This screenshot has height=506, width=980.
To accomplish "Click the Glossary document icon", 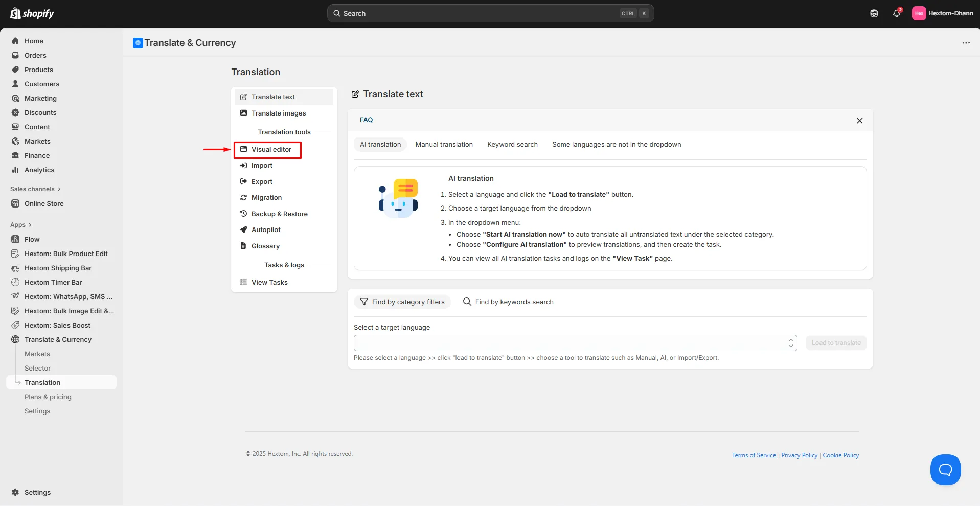I will point(244,246).
